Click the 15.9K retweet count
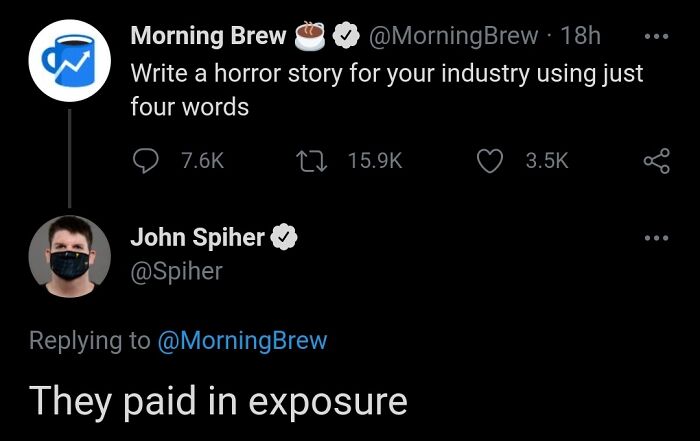 point(374,160)
